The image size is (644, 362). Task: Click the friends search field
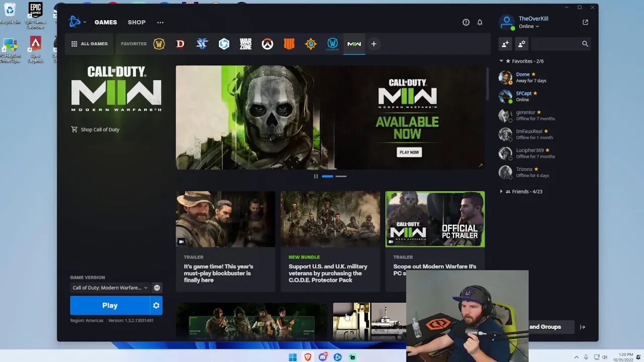561,44
